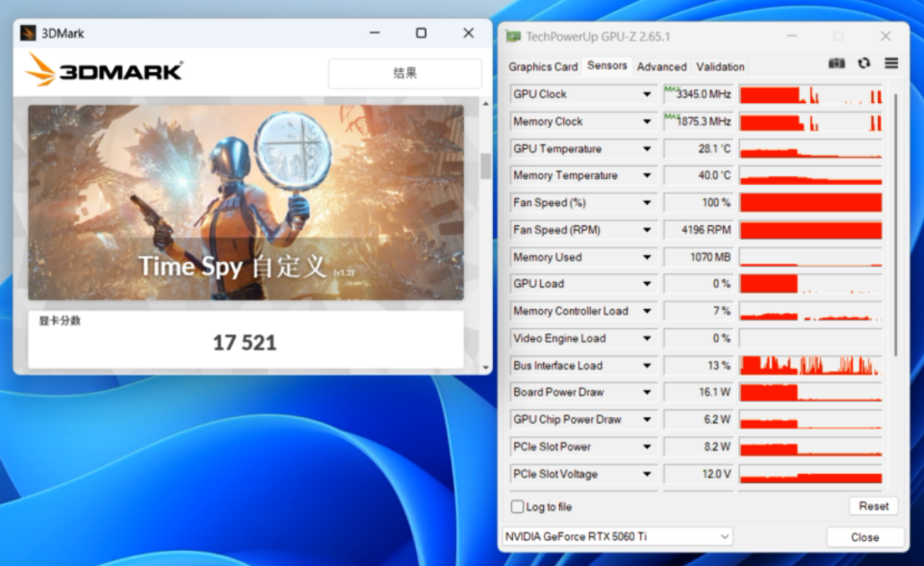
Task: Expand the Board Power Draw dropdown
Action: [647, 392]
